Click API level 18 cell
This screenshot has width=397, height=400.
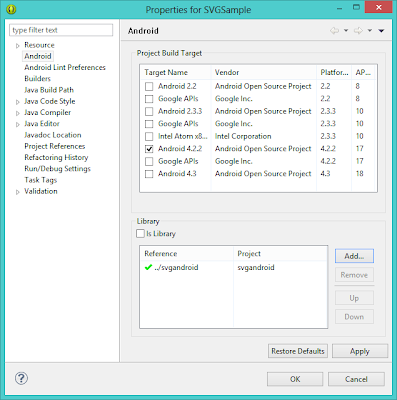pos(359,174)
